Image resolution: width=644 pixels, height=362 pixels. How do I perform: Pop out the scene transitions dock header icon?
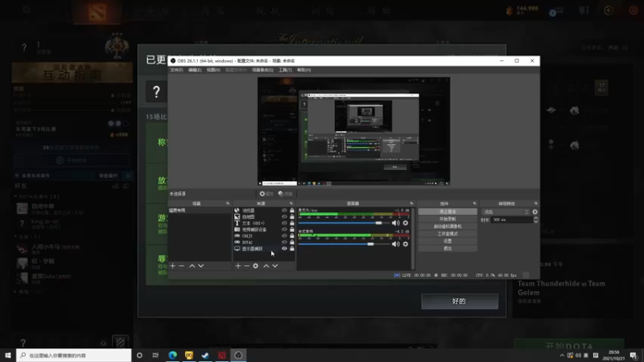(535, 204)
